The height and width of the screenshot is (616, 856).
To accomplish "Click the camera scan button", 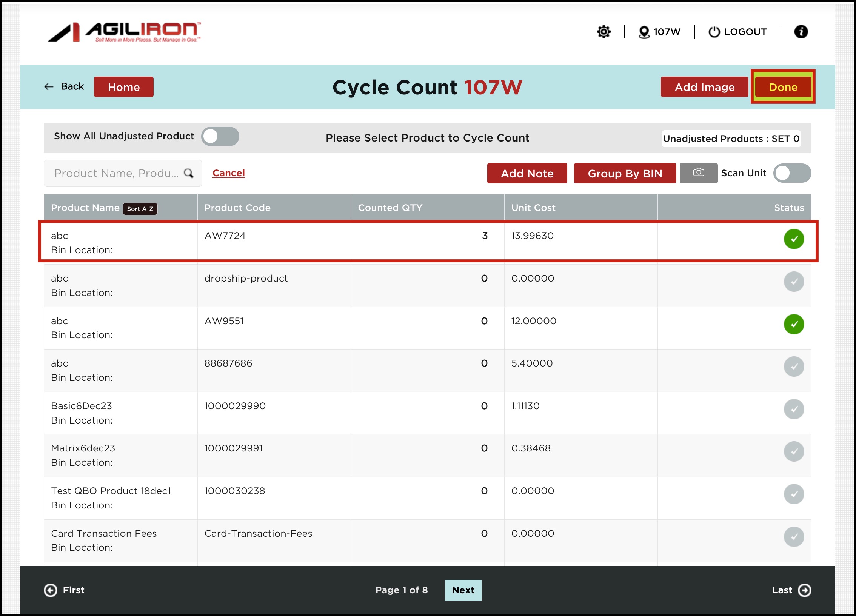I will coord(698,173).
